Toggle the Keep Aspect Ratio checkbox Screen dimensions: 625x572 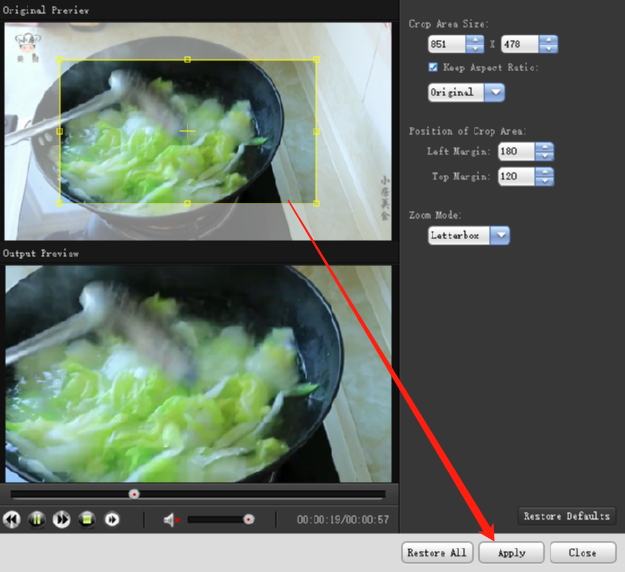coord(433,67)
